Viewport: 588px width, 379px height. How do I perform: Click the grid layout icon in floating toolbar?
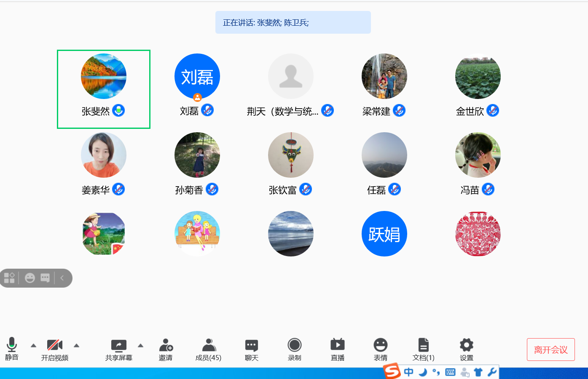coord(9,278)
